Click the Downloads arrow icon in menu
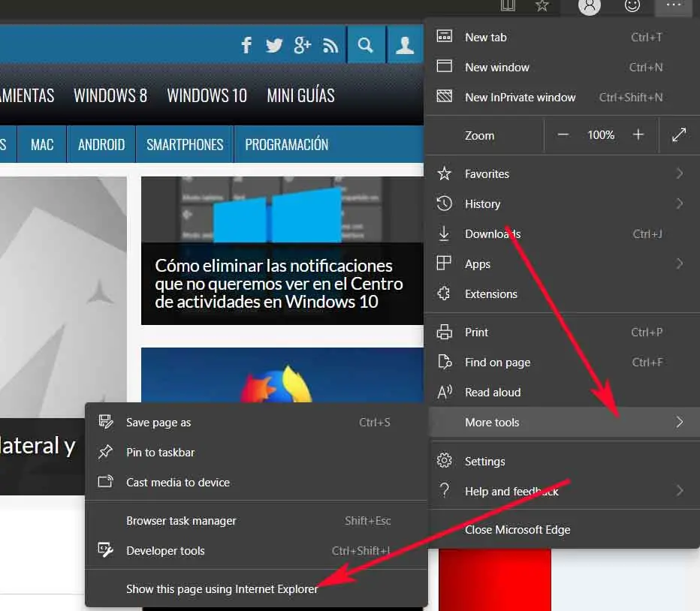The height and width of the screenshot is (611, 700). pos(444,233)
